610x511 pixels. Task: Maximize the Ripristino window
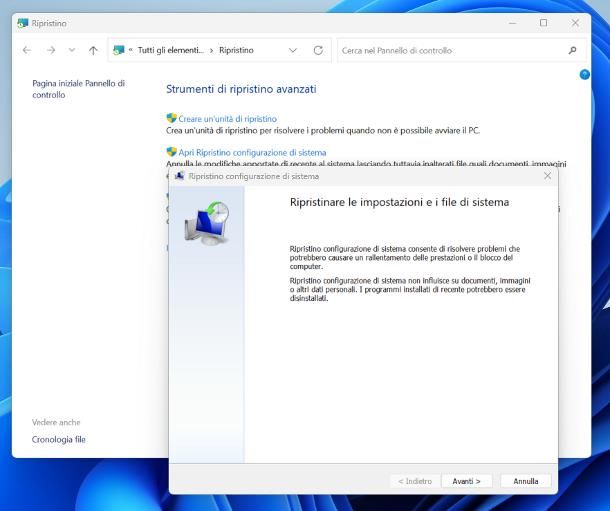[543, 23]
